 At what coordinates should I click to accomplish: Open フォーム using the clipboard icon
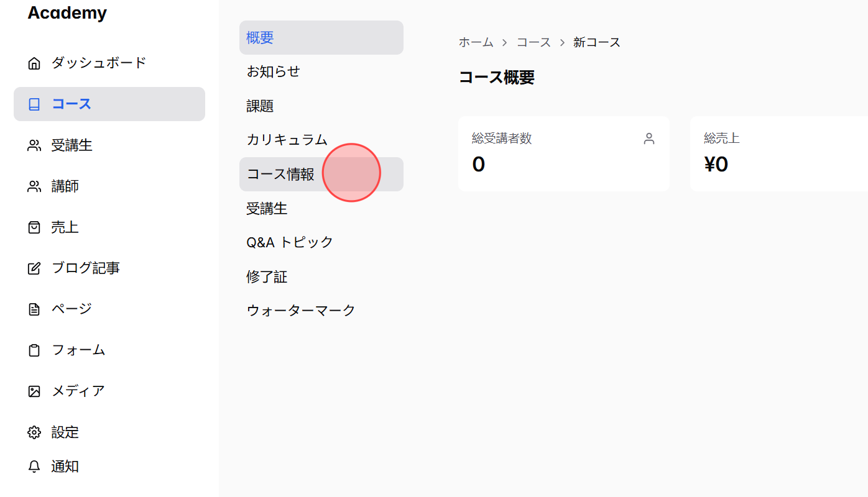(x=34, y=350)
